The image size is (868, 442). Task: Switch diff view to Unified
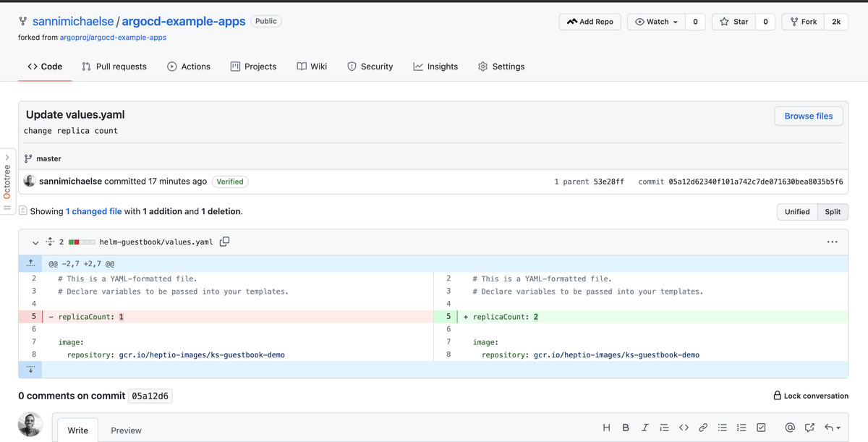click(x=796, y=212)
